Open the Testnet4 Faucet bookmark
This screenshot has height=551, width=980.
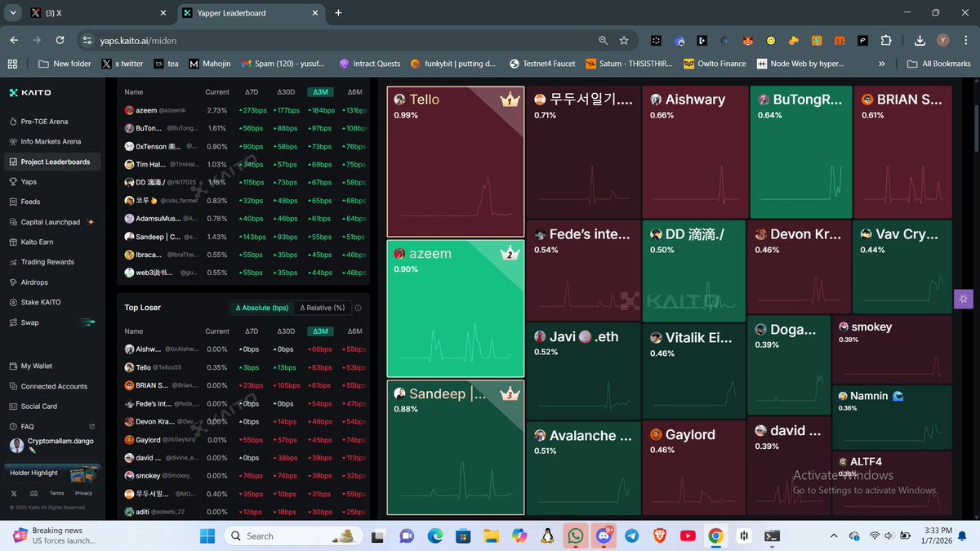pyautogui.click(x=543, y=64)
